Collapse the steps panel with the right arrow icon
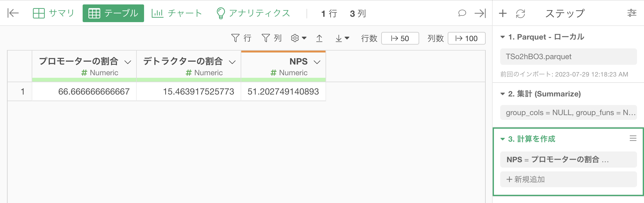 coord(480,13)
